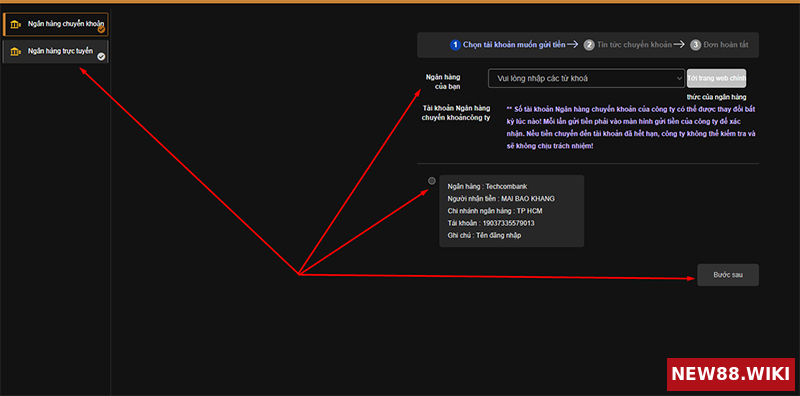800x396 pixels.
Task: Click step 1 Chọn tài khoản muốn gửi tiền
Action: pyautogui.click(x=508, y=45)
